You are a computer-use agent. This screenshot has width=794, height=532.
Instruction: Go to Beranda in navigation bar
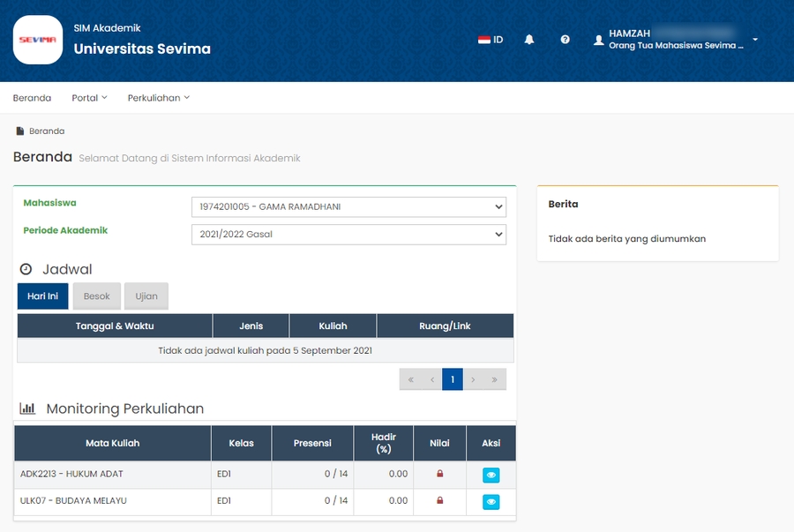click(x=32, y=98)
